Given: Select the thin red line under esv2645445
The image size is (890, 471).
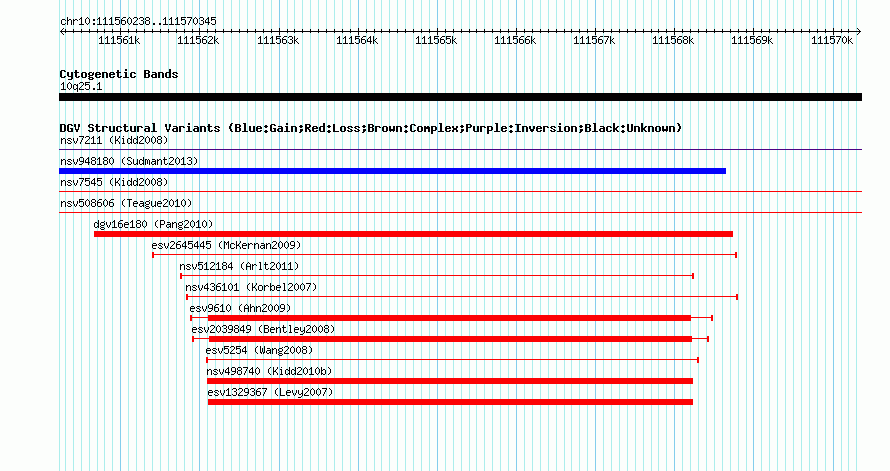Looking at the screenshot, I should point(444,255).
